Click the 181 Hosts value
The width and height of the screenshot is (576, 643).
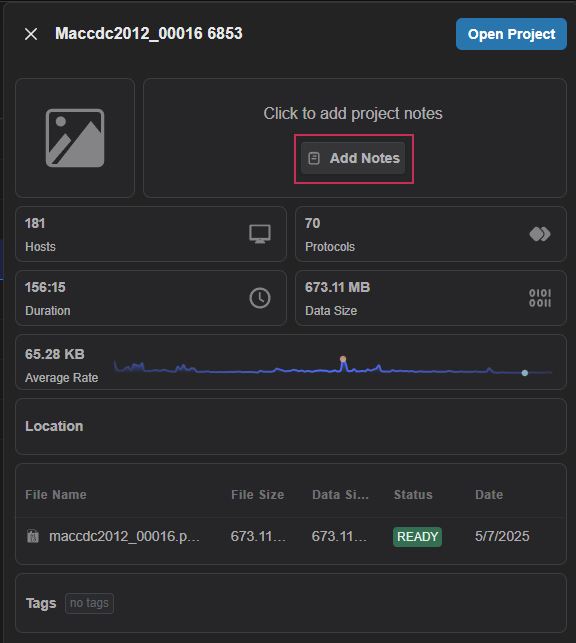coord(35,223)
